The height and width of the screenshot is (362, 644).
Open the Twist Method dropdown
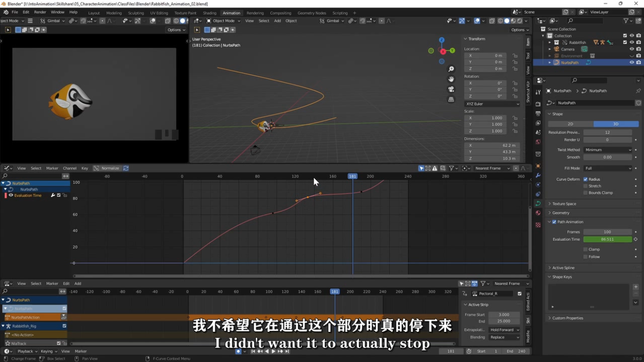[608, 150]
